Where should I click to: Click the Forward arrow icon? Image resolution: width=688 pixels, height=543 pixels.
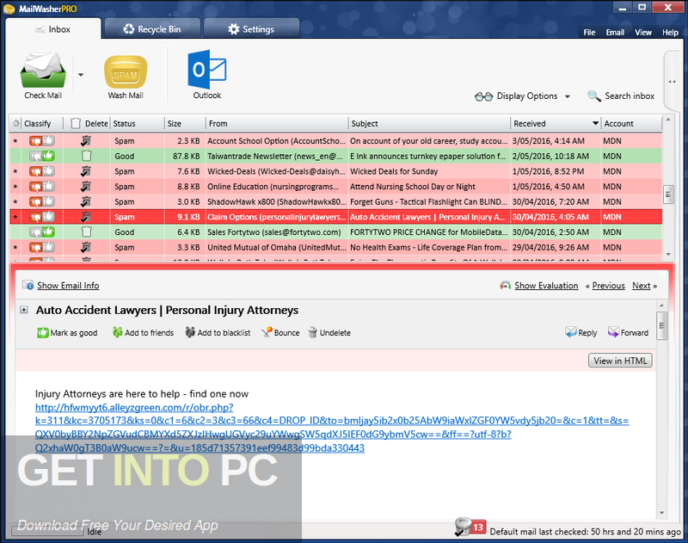pyautogui.click(x=613, y=332)
